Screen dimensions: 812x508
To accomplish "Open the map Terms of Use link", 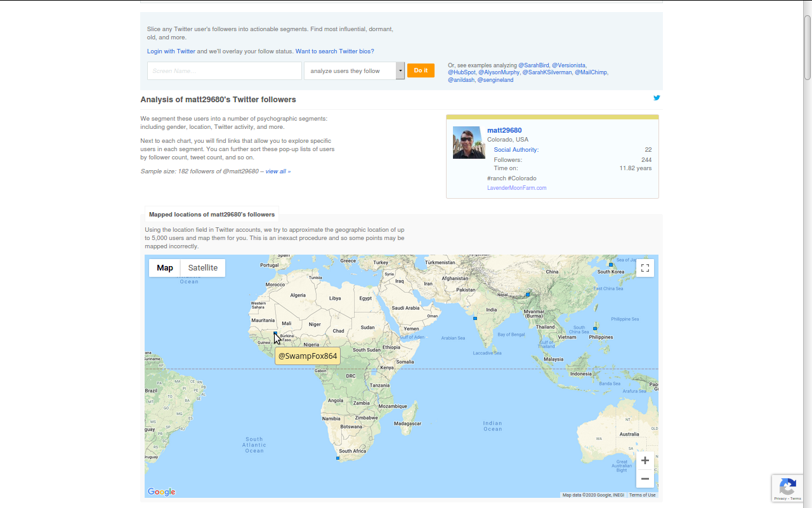I will point(643,495).
